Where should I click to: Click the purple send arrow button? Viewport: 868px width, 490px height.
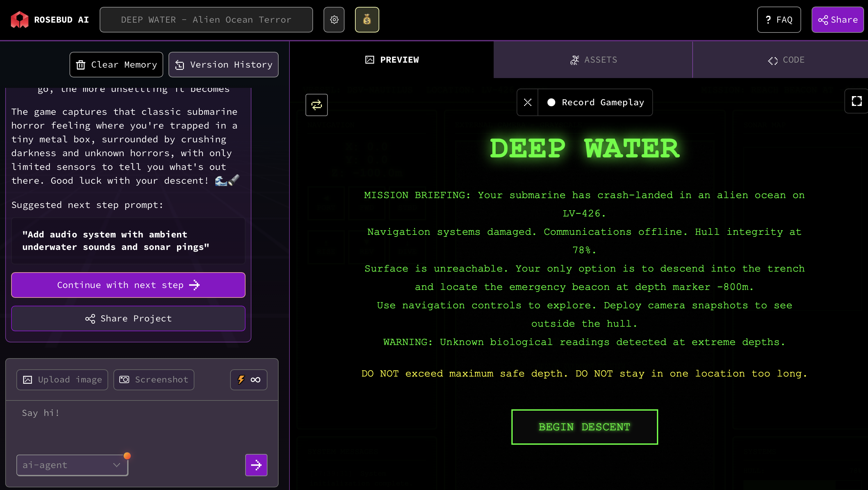[256, 465]
